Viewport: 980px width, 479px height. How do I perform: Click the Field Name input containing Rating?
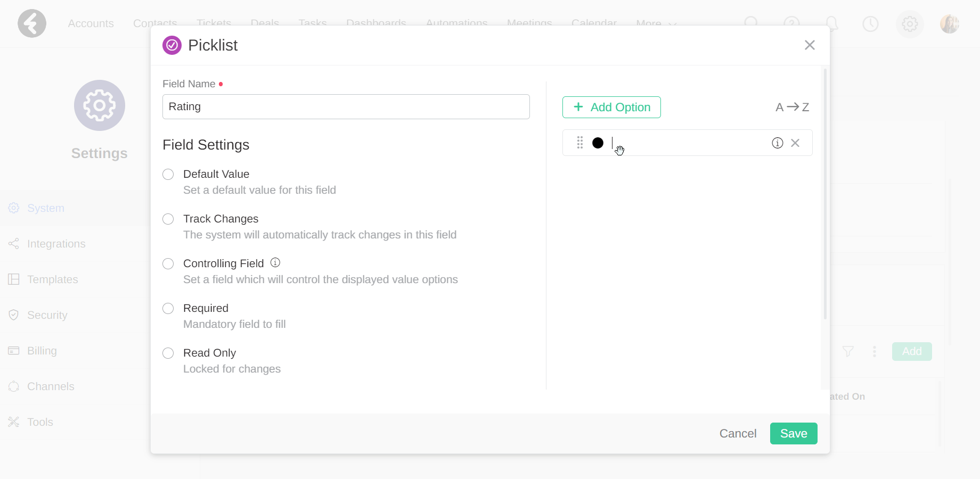346,106
